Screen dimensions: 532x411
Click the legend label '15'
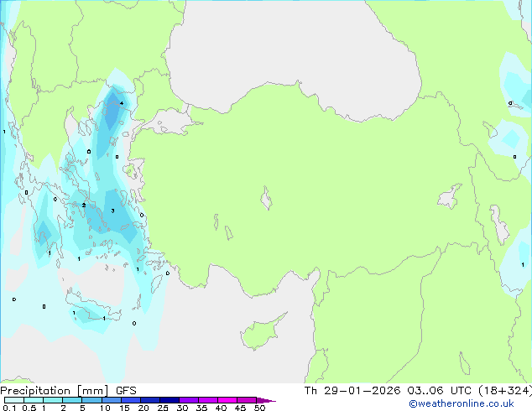[x=124, y=408]
